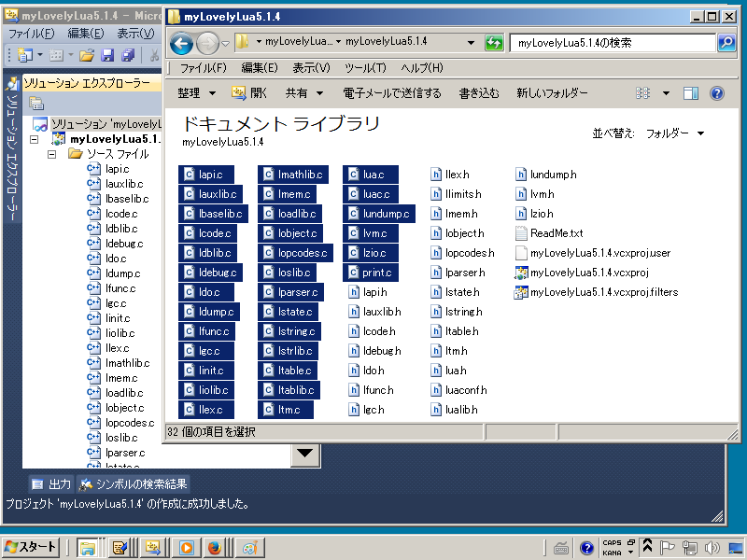
Task: Open the recent pages dropdown beside forward arrow
Action: [225, 44]
